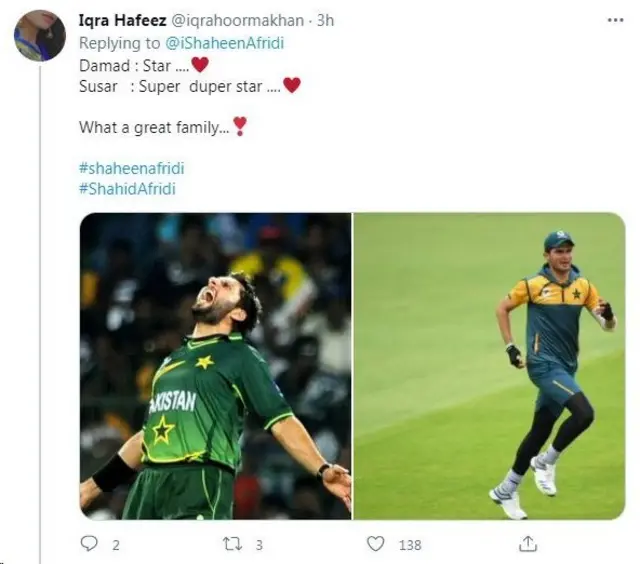Click the like count 138
640x564 pixels.
pos(409,544)
